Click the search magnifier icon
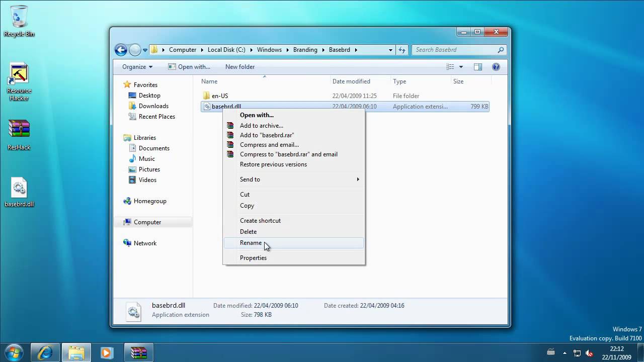The height and width of the screenshot is (362, 644). [x=501, y=50]
